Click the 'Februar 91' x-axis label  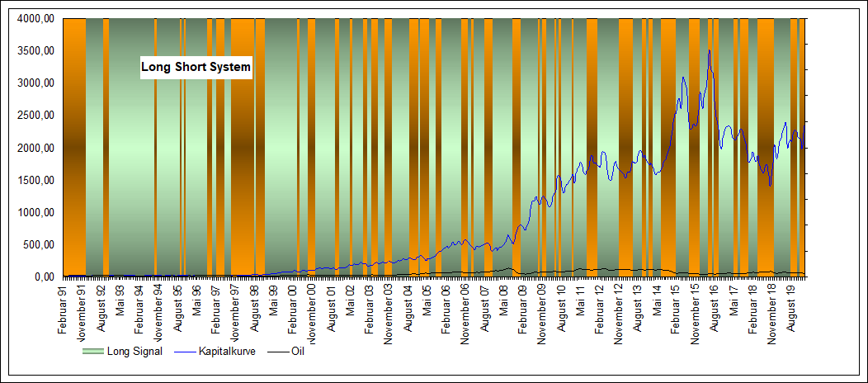coord(63,310)
